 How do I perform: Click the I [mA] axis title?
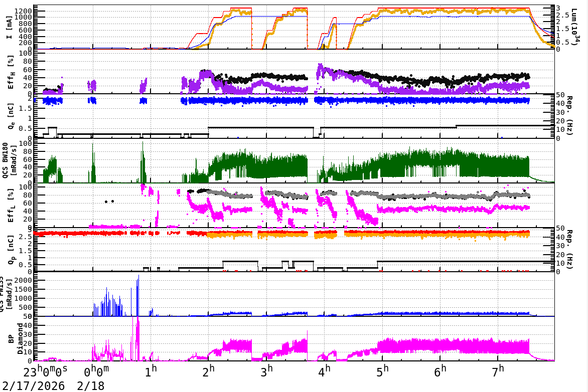tap(10, 28)
